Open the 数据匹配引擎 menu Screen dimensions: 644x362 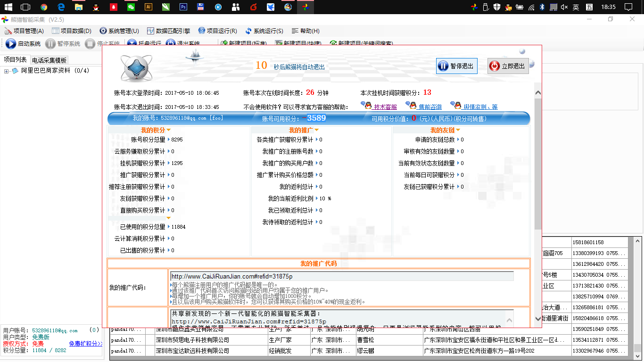[x=169, y=31]
